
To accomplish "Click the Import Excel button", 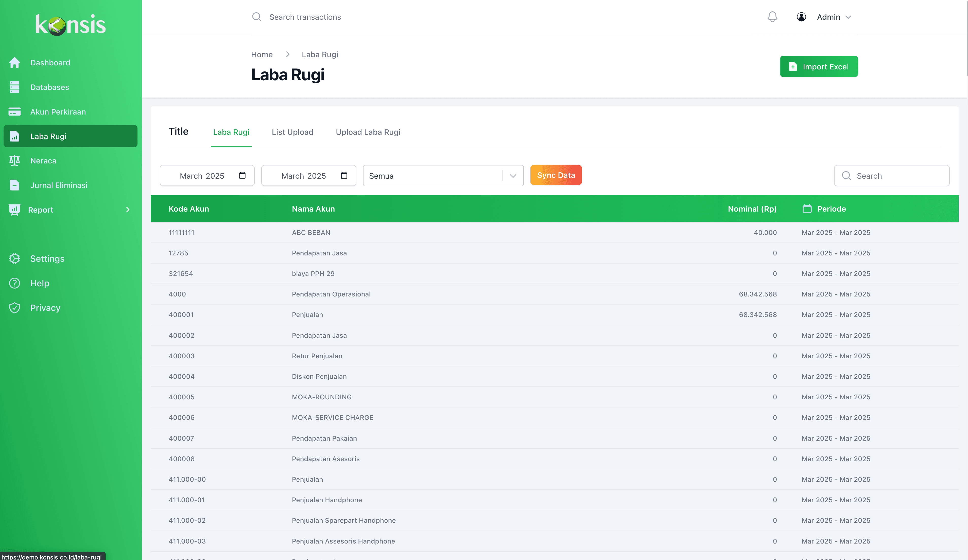I will point(818,66).
